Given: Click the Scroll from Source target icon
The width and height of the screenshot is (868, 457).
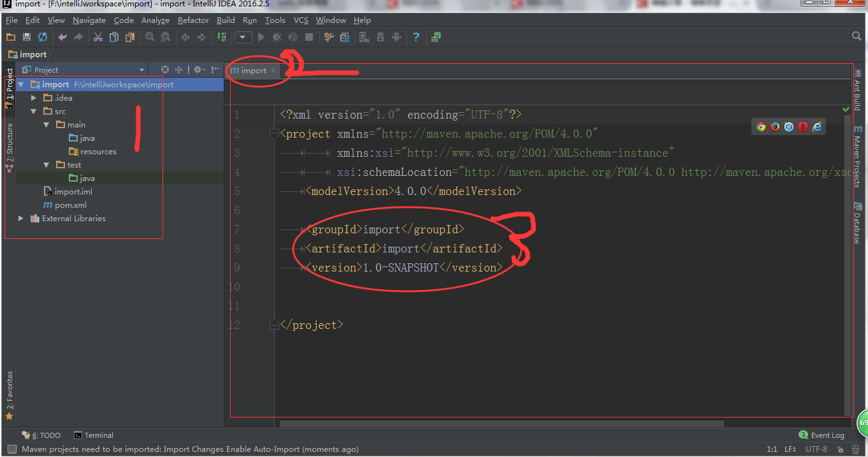Looking at the screenshot, I should click(165, 69).
